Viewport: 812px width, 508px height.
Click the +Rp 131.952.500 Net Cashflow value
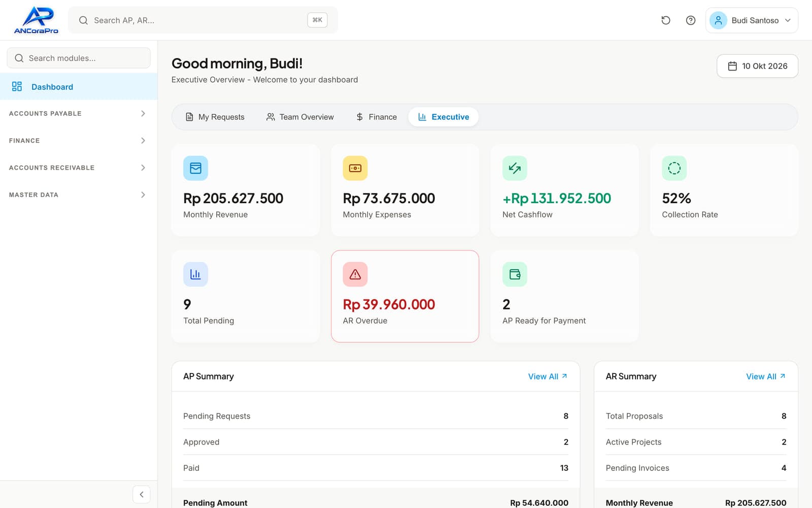[557, 198]
